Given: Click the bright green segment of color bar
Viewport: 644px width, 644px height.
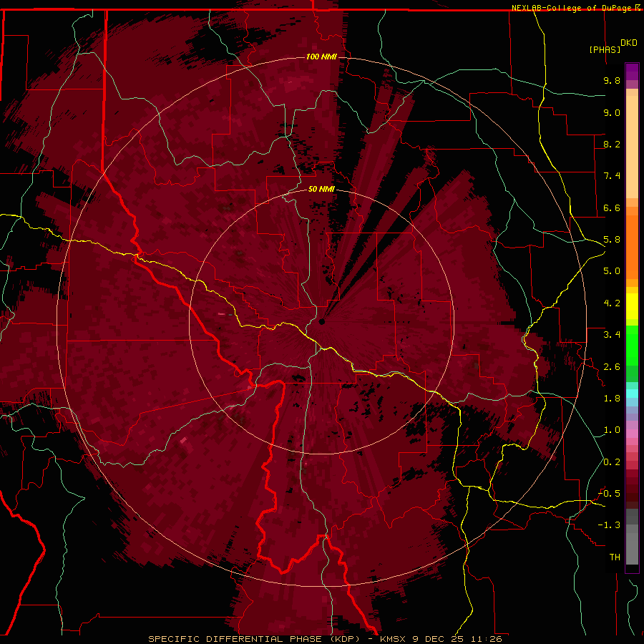Looking at the screenshot, I should pyautogui.click(x=632, y=345).
